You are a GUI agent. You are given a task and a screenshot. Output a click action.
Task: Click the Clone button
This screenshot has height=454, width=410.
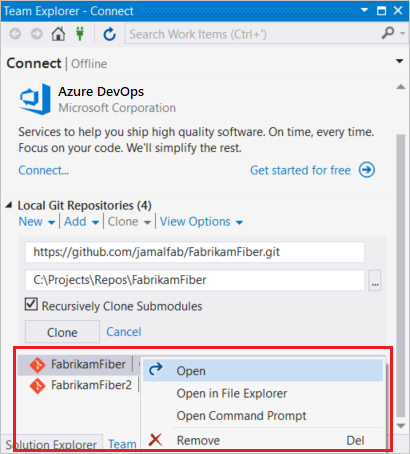coord(62,332)
